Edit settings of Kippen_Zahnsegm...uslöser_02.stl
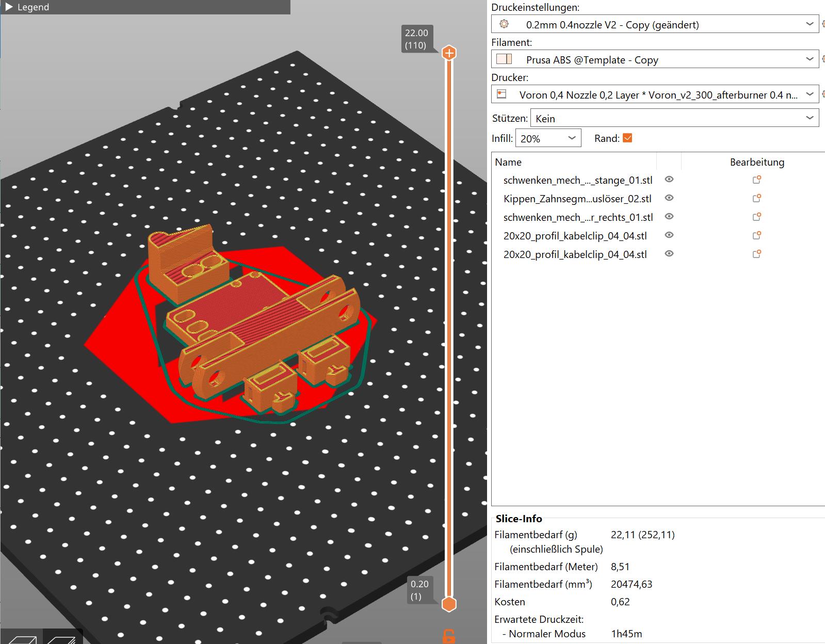Viewport: 825px width, 644px height. coord(757,198)
